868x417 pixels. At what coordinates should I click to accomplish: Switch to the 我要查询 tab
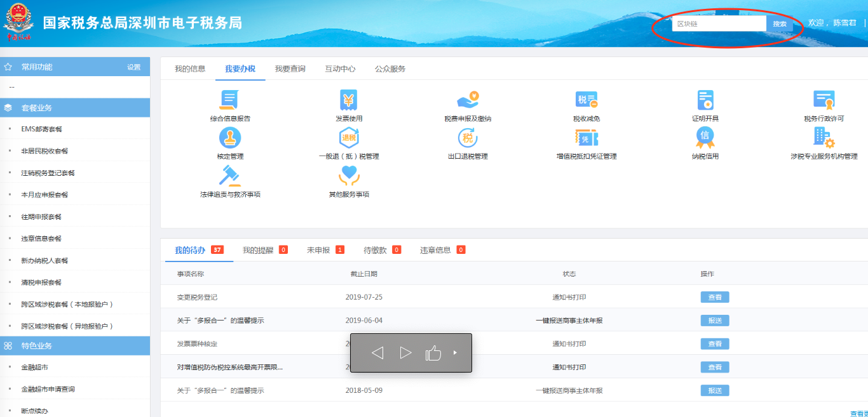[x=290, y=69]
